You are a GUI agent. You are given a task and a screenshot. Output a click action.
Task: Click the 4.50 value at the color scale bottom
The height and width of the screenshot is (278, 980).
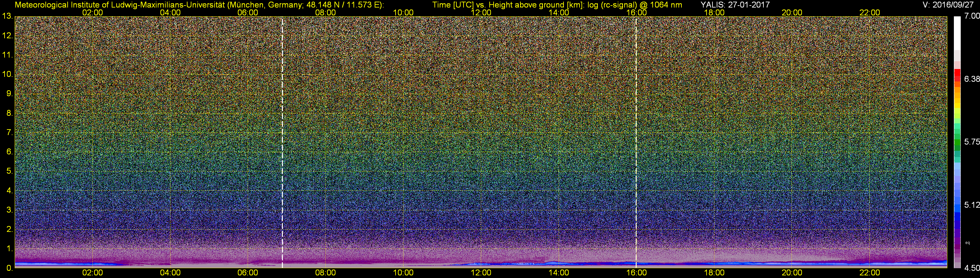(972, 268)
